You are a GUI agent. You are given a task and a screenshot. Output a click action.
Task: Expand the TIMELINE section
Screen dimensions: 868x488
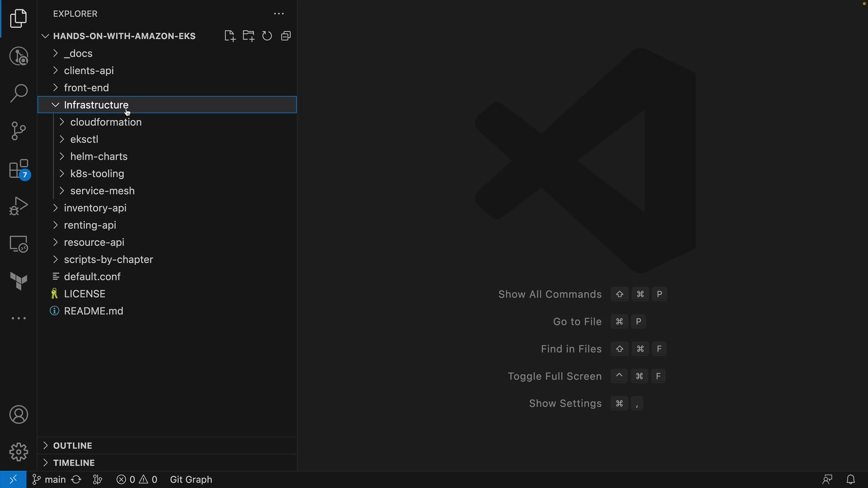[74, 463]
